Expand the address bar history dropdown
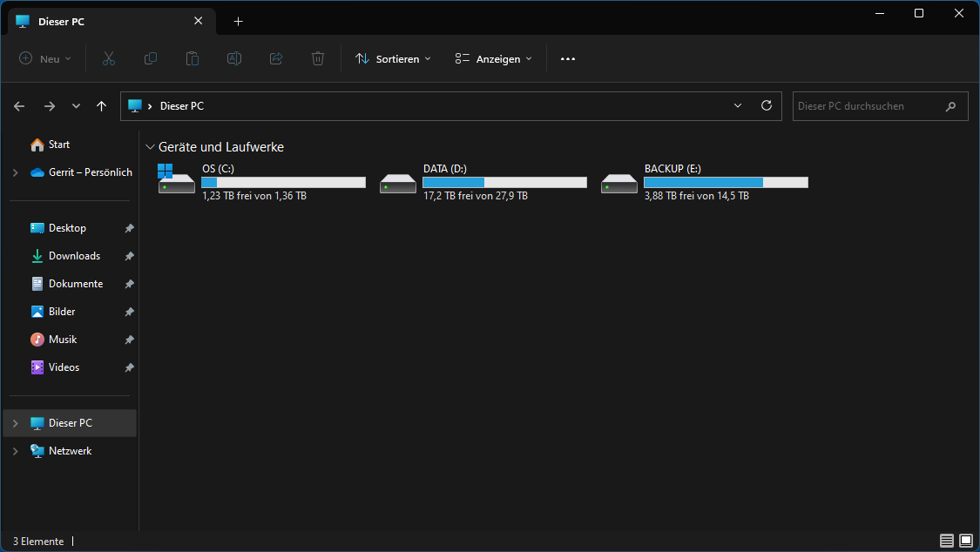The height and width of the screenshot is (552, 980). click(x=738, y=105)
